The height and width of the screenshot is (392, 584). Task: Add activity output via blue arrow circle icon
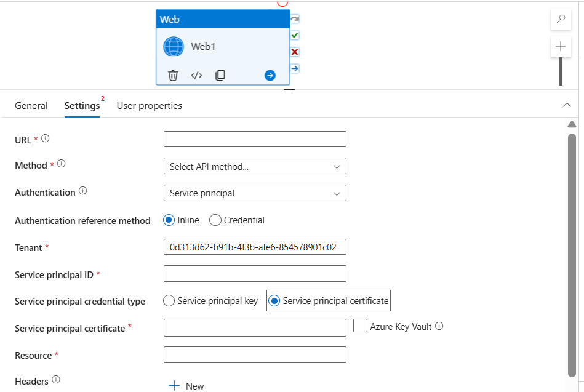pyautogui.click(x=270, y=75)
